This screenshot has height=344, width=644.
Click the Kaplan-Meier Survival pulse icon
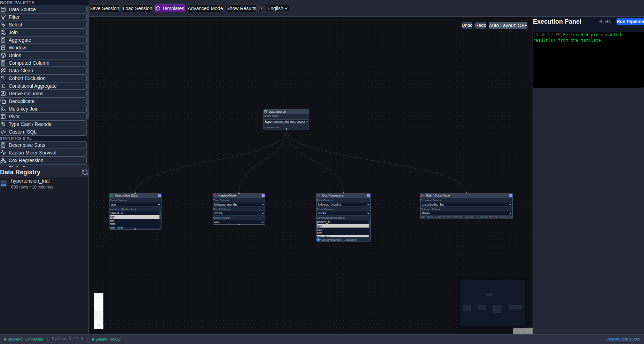(x=3, y=153)
